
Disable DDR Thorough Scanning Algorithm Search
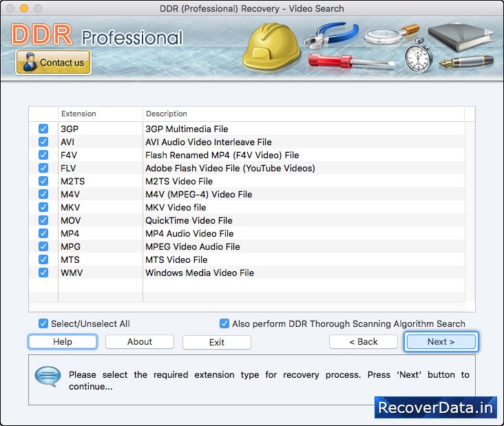[x=224, y=323]
